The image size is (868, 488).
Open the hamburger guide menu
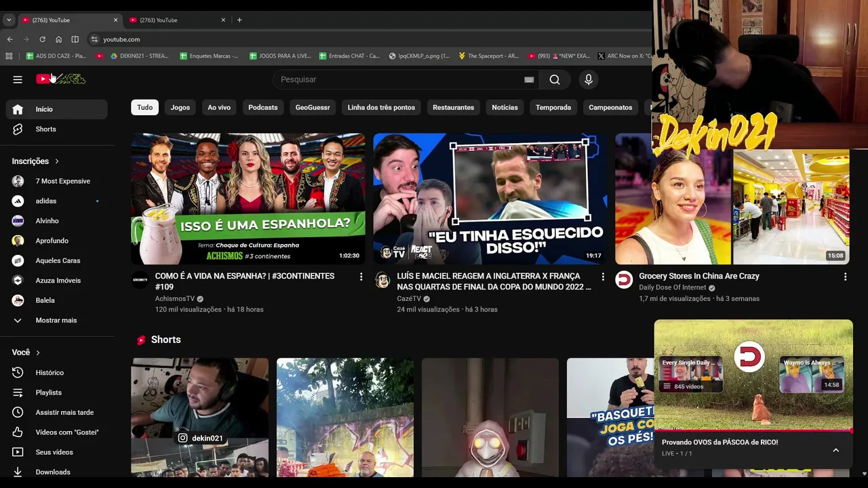(x=18, y=79)
